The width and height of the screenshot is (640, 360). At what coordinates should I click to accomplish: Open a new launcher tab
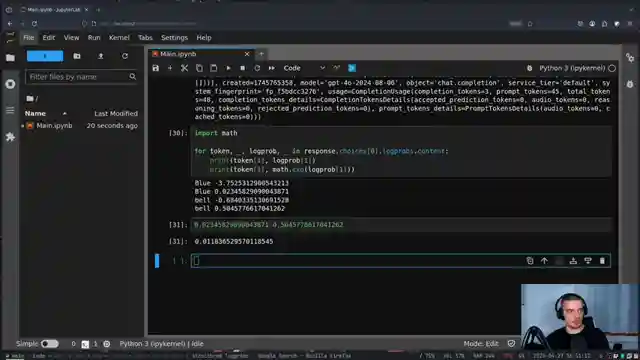tap(262, 54)
